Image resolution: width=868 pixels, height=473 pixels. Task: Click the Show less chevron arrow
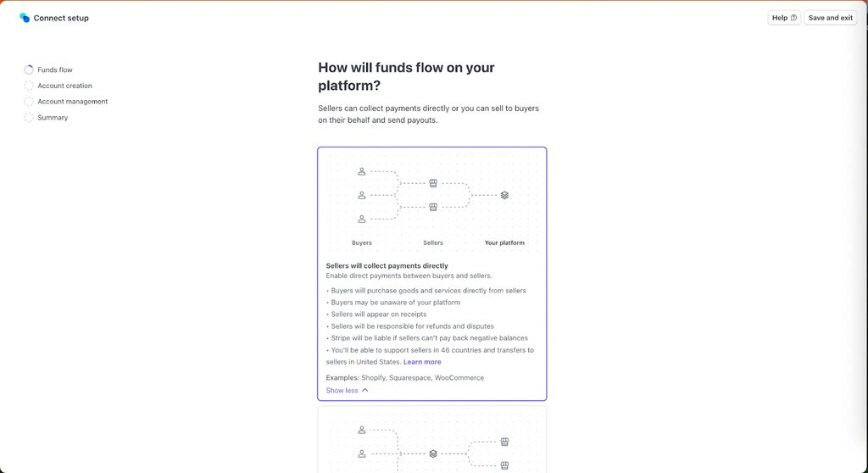[x=365, y=391]
